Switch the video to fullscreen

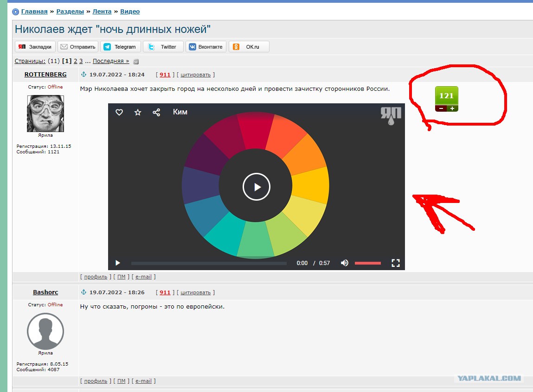(x=395, y=263)
